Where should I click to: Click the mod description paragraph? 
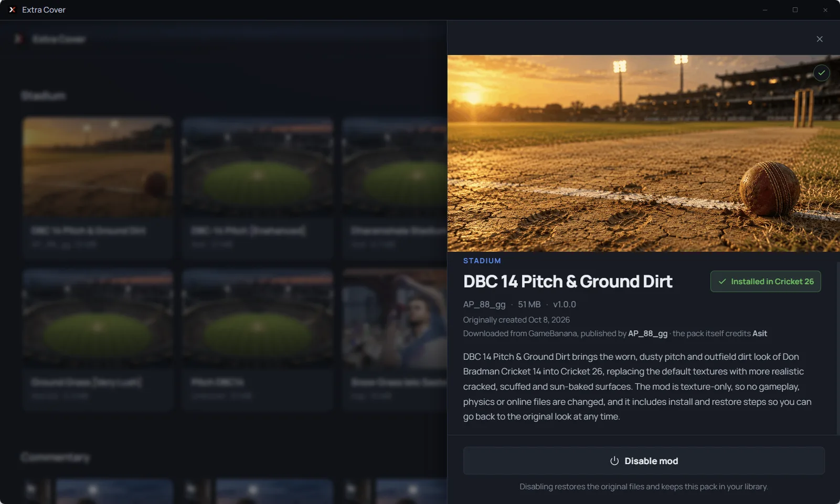pos(637,387)
